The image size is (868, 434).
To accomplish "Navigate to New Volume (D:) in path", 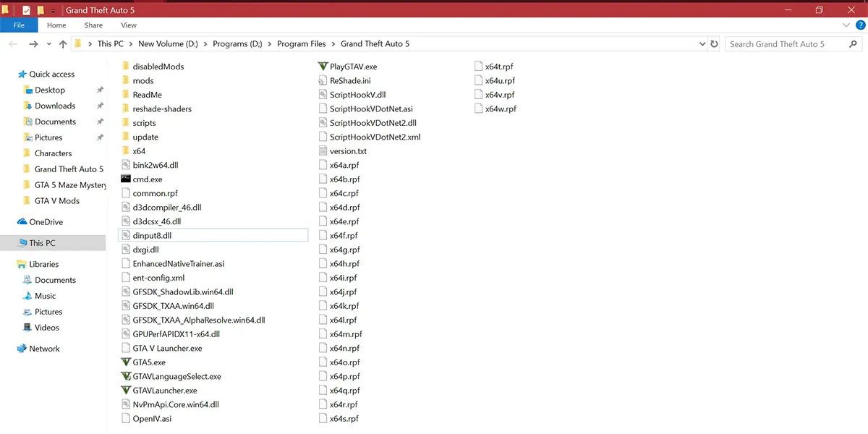I will point(168,44).
